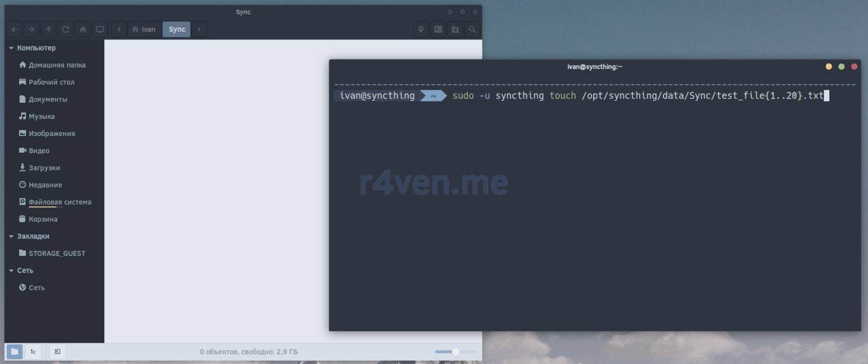Click the new folder toolbar icon

tap(455, 30)
